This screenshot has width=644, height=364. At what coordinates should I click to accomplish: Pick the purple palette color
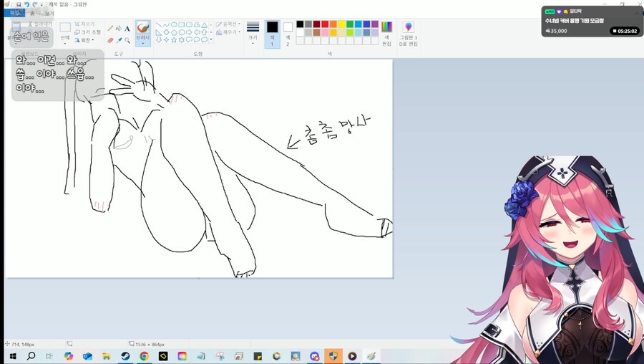tap(374, 24)
